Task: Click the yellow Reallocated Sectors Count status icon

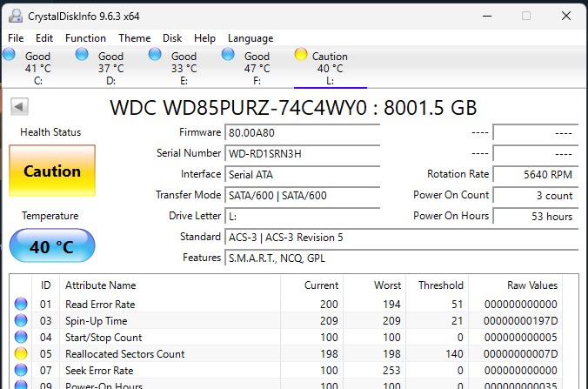Action: point(21,353)
